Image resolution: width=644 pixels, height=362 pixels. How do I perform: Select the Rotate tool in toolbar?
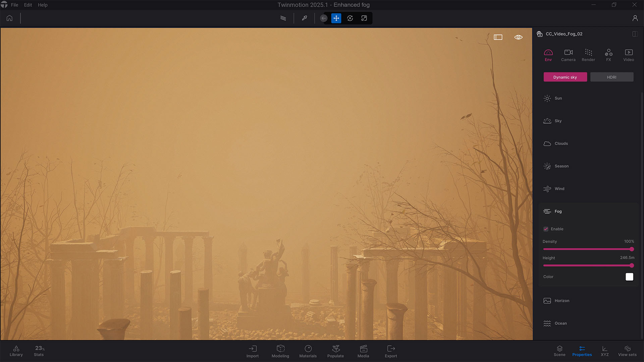pos(350,18)
